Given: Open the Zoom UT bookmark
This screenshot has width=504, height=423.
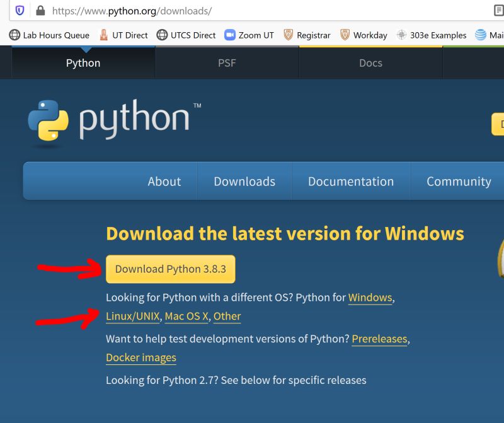Looking at the screenshot, I should pyautogui.click(x=248, y=35).
